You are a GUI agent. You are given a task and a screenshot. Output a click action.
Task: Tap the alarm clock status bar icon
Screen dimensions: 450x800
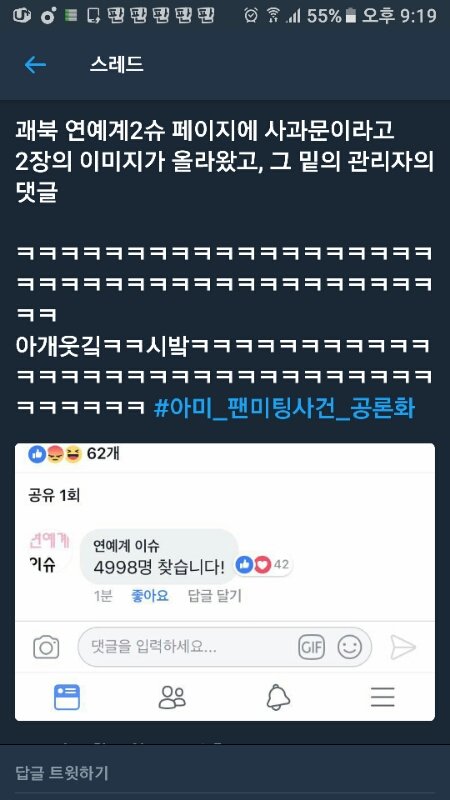pos(251,16)
